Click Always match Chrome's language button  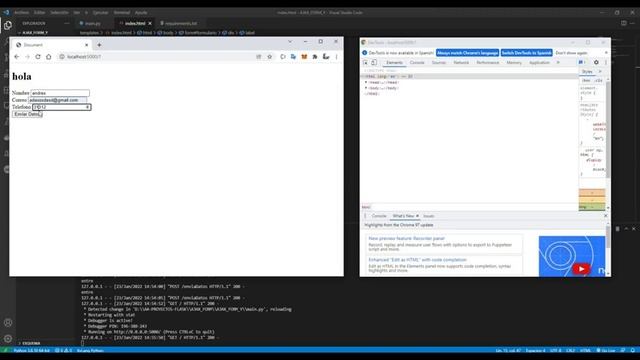tap(467, 53)
